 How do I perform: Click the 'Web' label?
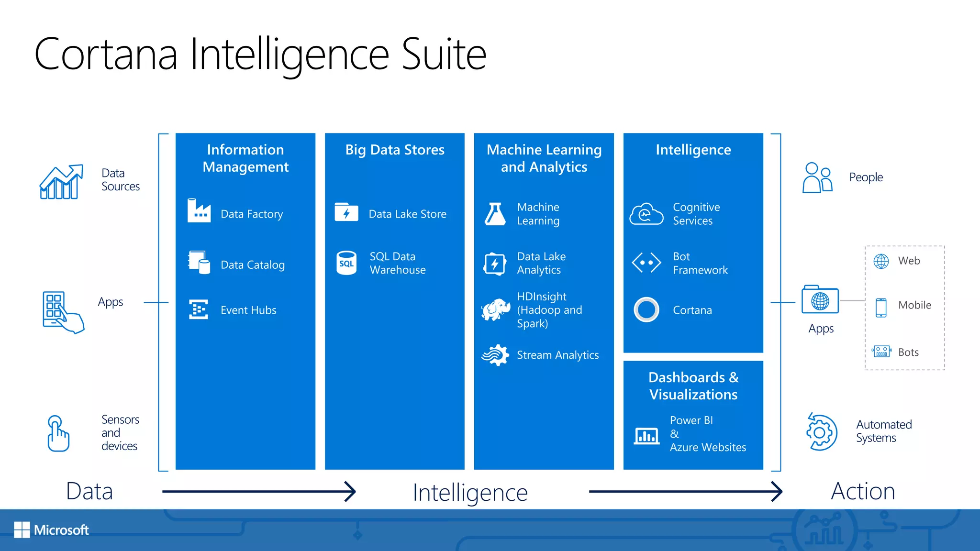click(x=909, y=261)
